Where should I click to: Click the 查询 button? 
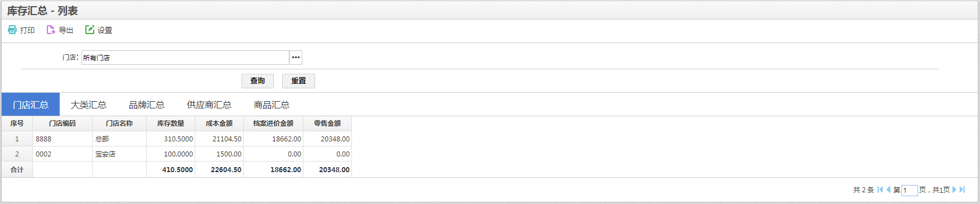tap(258, 81)
